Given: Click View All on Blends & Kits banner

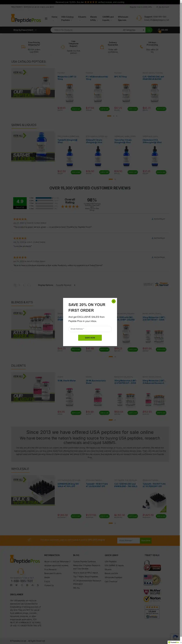Looking at the screenshot, I should pos(19,313).
